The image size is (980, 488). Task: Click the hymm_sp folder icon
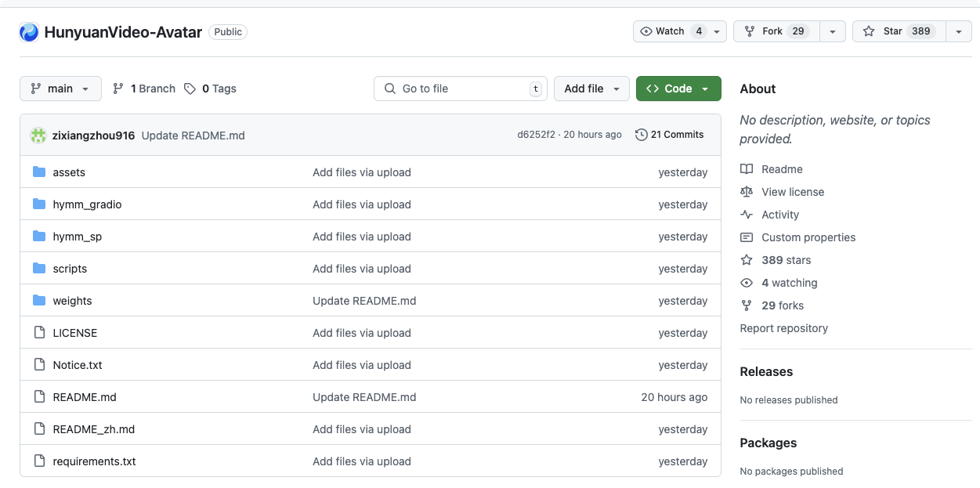pos(39,237)
